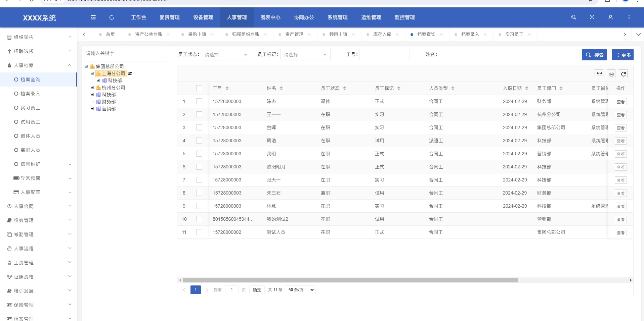Click the top bar refresh icon
Viewport: 644px width, 321px height.
pyautogui.click(x=112, y=17)
